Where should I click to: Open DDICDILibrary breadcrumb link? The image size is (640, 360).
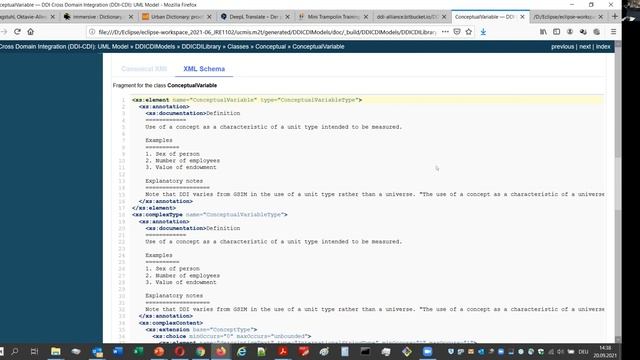201,47
